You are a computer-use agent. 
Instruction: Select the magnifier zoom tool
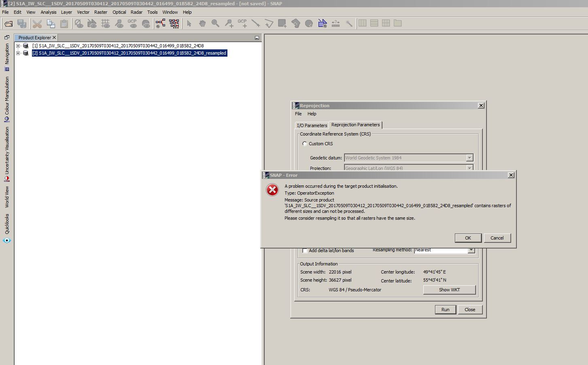[x=216, y=24]
